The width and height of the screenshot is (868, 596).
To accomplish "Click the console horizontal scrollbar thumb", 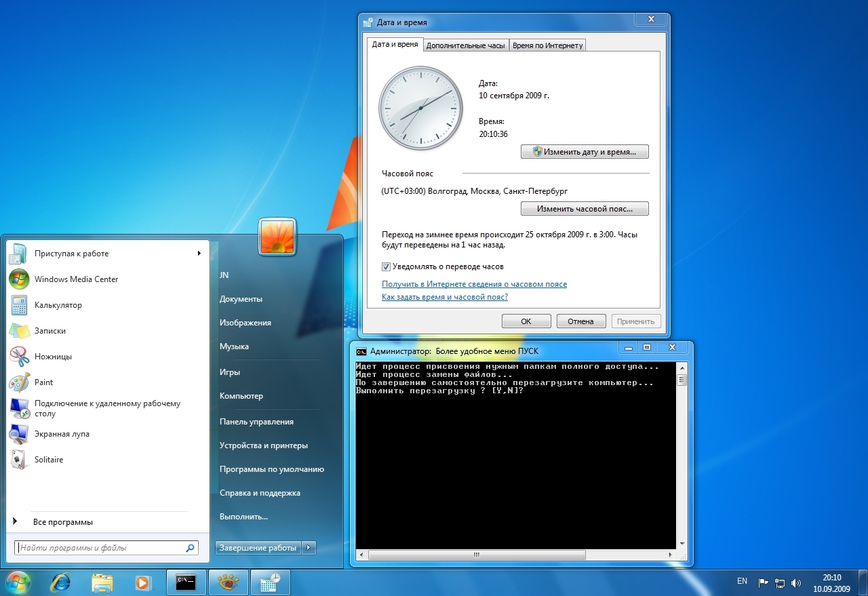I will 476,555.
